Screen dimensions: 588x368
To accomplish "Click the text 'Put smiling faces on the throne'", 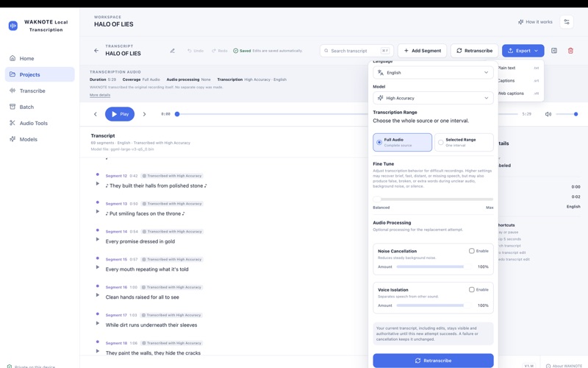I will pyautogui.click(x=145, y=213).
